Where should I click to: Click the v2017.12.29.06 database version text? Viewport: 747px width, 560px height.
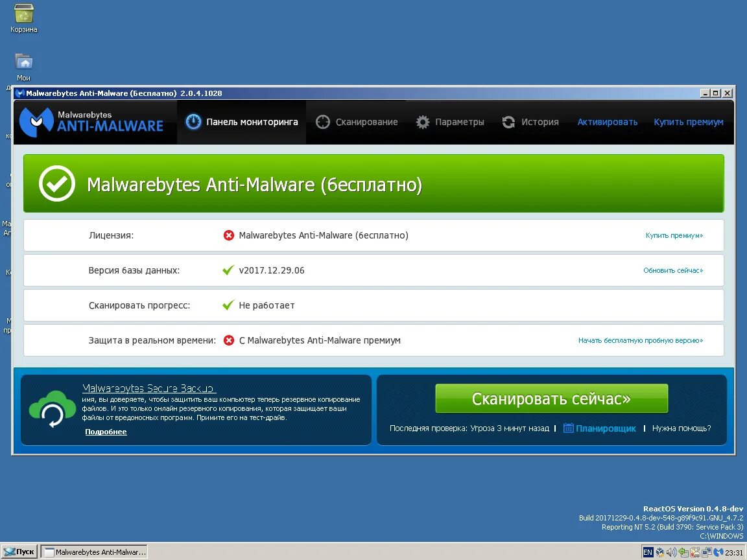point(272,270)
